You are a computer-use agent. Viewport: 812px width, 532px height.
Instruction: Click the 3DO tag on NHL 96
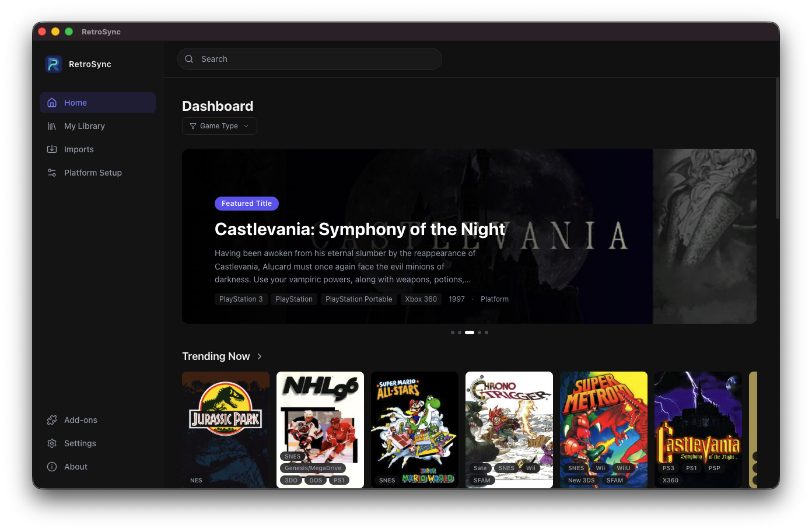pyautogui.click(x=291, y=481)
